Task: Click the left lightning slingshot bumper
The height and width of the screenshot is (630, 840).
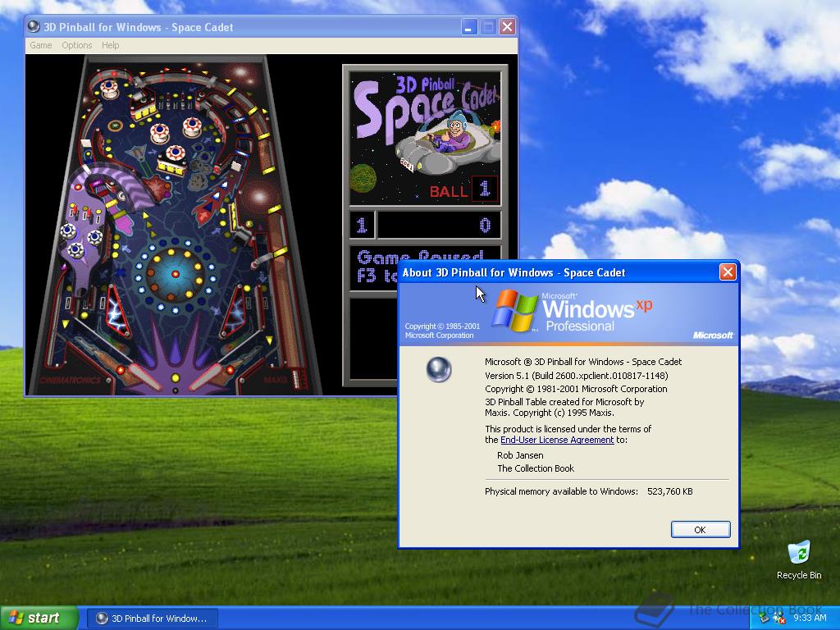Action: (116, 311)
